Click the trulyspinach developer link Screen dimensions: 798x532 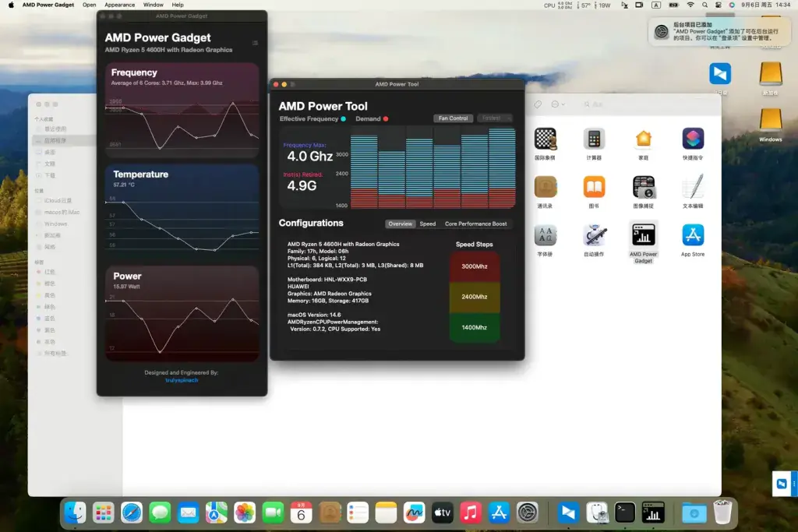click(x=182, y=380)
